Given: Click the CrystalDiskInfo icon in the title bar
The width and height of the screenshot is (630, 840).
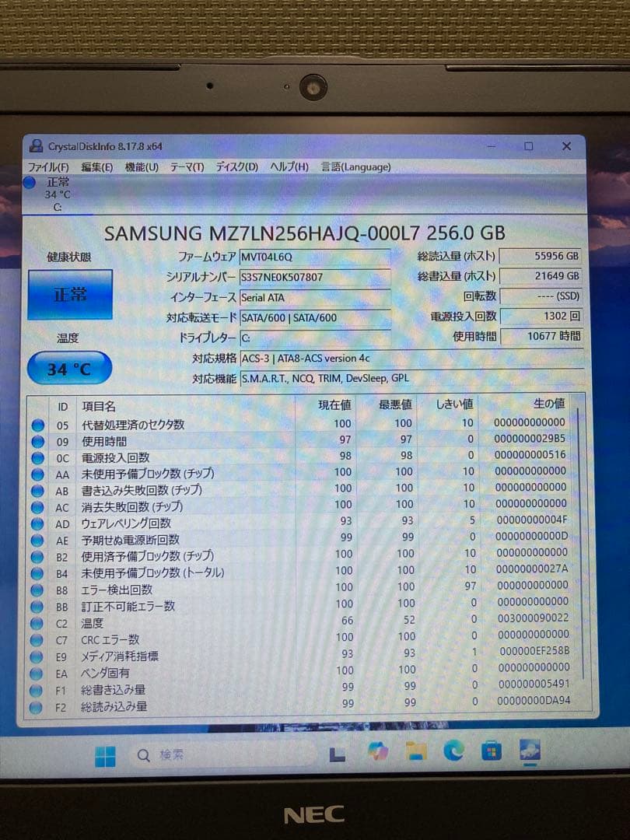Looking at the screenshot, I should pos(37,146).
